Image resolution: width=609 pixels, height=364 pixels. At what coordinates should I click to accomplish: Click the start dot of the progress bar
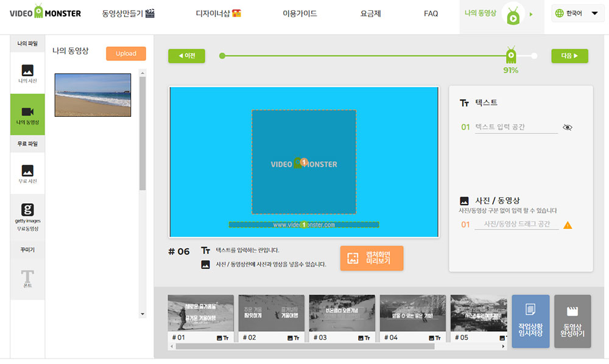coord(222,56)
